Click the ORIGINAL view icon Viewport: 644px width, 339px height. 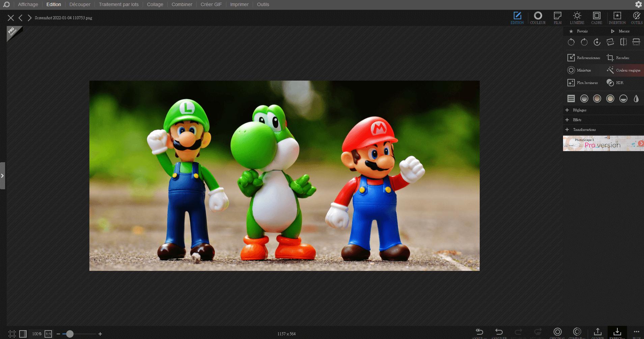557,332
